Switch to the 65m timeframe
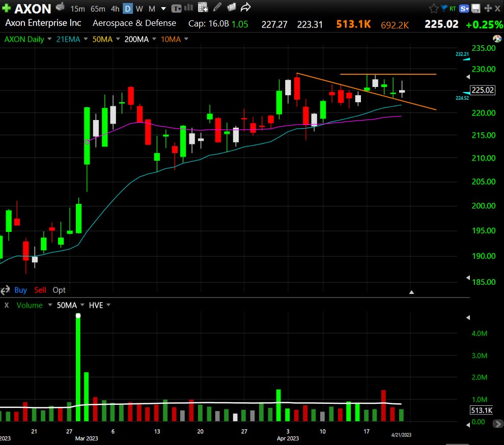 click(98, 9)
